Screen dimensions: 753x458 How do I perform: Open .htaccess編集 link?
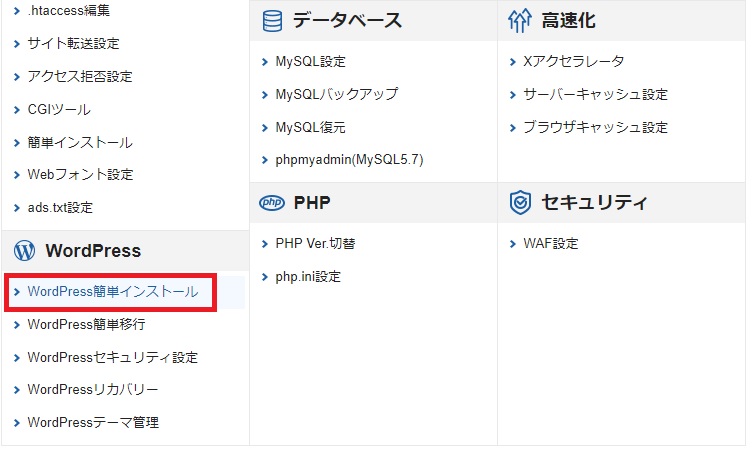point(69,11)
